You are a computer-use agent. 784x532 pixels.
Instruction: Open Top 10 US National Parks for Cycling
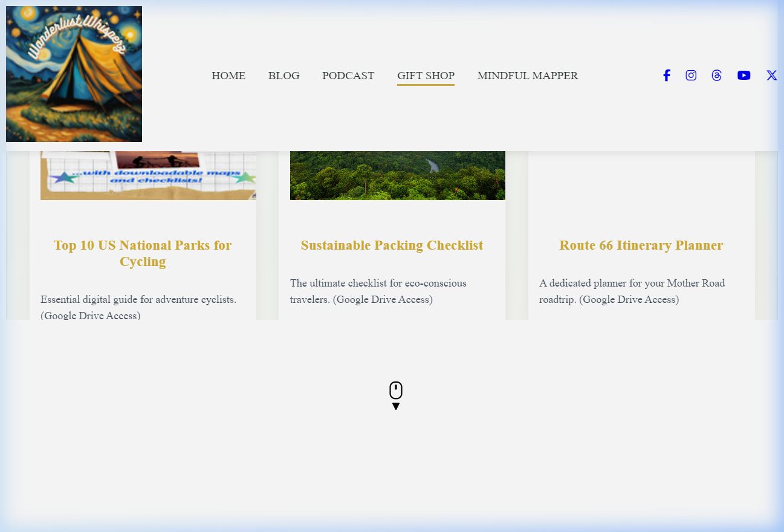click(x=143, y=253)
